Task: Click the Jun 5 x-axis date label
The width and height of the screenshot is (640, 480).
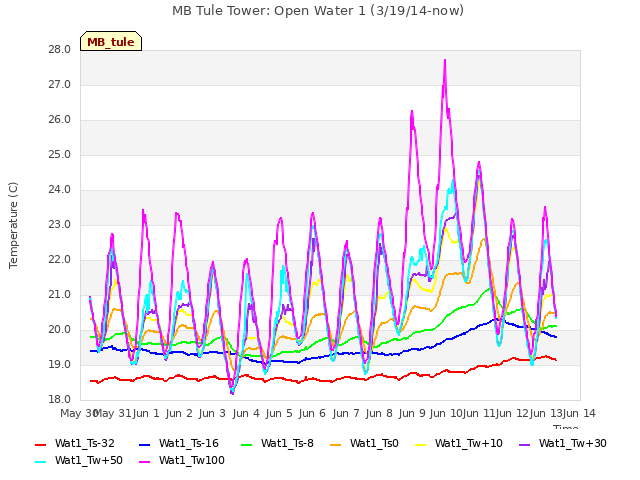Action: coord(279,414)
